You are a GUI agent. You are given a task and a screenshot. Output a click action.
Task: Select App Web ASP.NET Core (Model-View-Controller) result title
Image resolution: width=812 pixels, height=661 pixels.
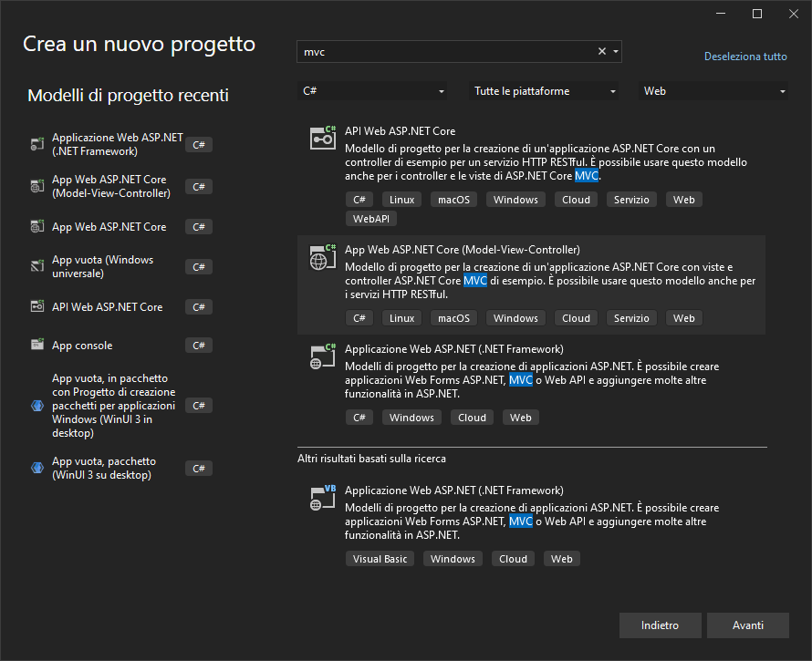coord(463,250)
